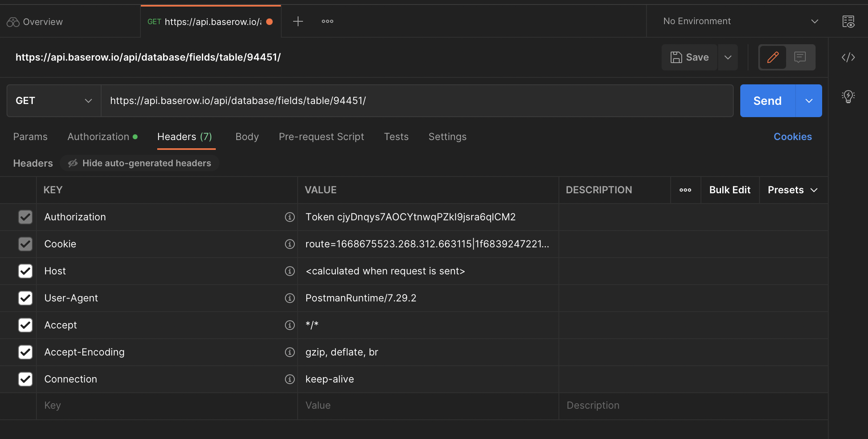Screen dimensions: 868x439
Task: Click info icon beside Authorization header
Action: point(289,217)
